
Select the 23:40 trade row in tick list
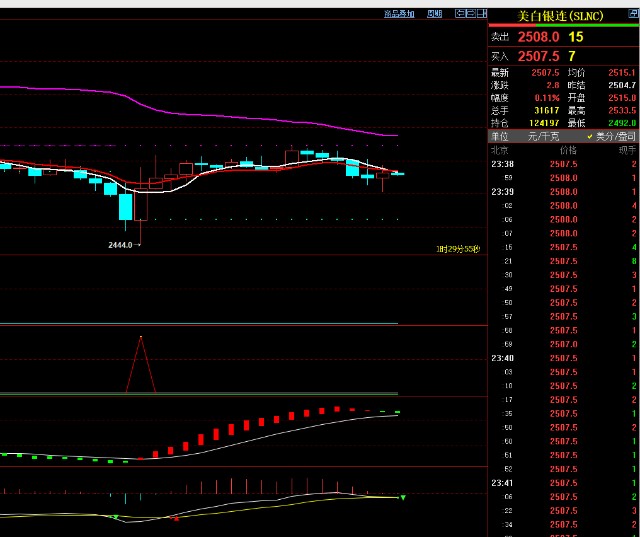tap(503, 358)
